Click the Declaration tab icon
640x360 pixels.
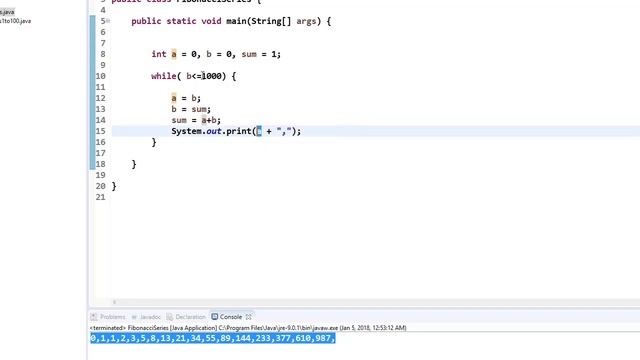click(170, 317)
